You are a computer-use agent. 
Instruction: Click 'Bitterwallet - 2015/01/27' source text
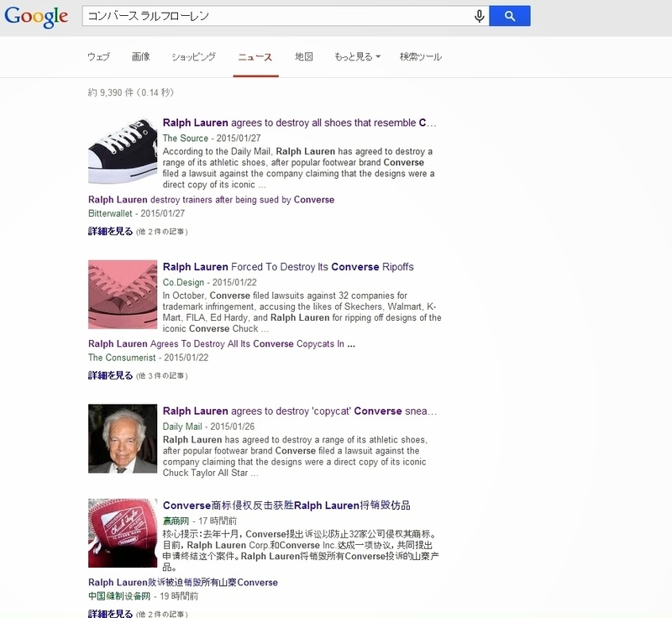point(136,213)
